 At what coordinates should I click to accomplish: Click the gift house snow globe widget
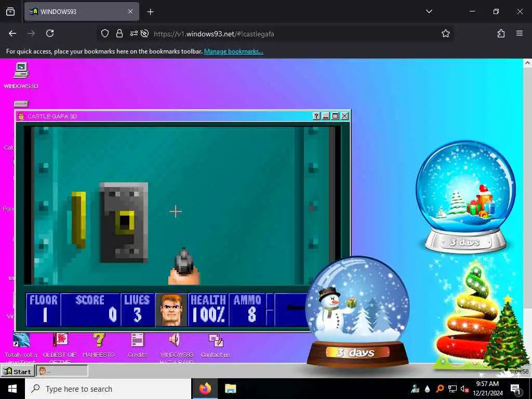(x=465, y=197)
